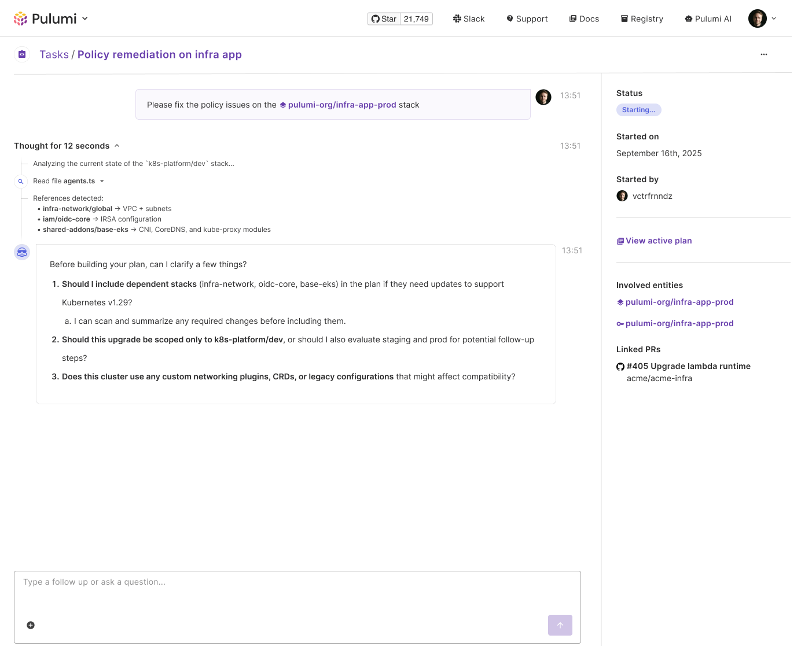
Task: Expand the 'Read file agents.ts' step
Action: pyautogui.click(x=102, y=181)
